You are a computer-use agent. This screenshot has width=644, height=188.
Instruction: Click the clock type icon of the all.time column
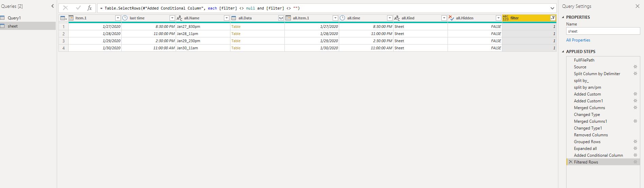(x=343, y=18)
